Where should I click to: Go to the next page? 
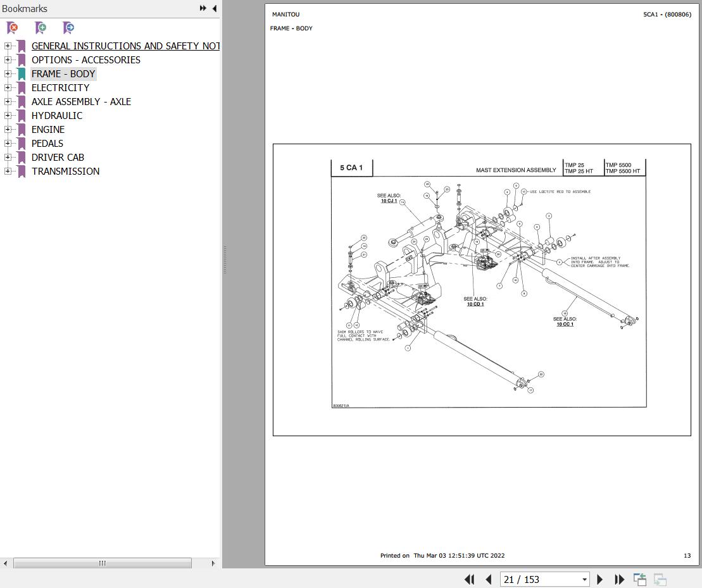click(600, 580)
